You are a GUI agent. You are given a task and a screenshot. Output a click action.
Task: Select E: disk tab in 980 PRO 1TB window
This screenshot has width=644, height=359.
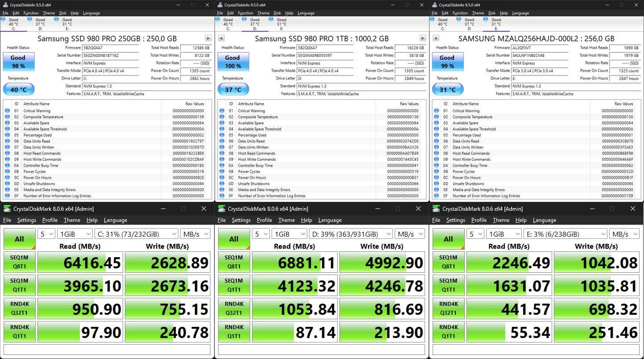click(281, 24)
